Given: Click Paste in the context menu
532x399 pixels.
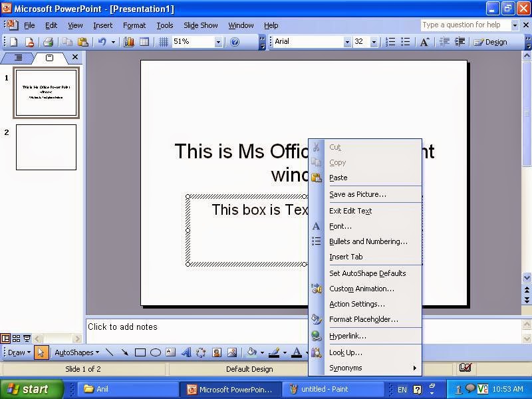Looking at the screenshot, I should (x=365, y=178).
